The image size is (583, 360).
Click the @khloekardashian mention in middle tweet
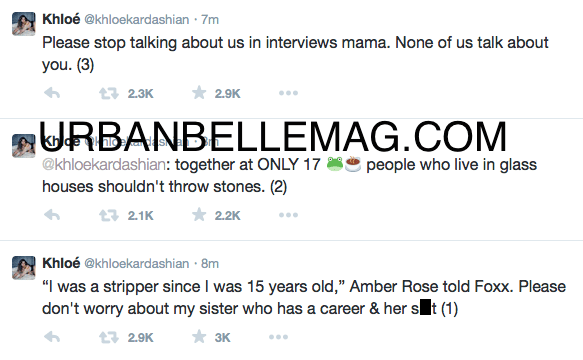(104, 165)
